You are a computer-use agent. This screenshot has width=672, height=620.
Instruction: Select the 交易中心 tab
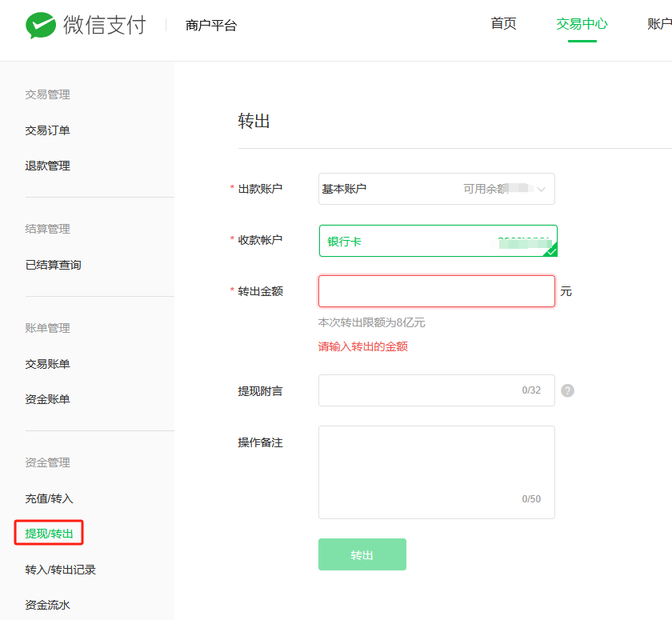click(581, 24)
